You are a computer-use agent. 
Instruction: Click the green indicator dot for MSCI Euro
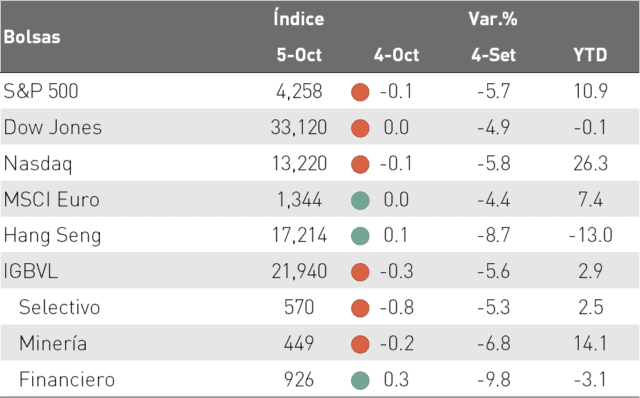(360, 200)
